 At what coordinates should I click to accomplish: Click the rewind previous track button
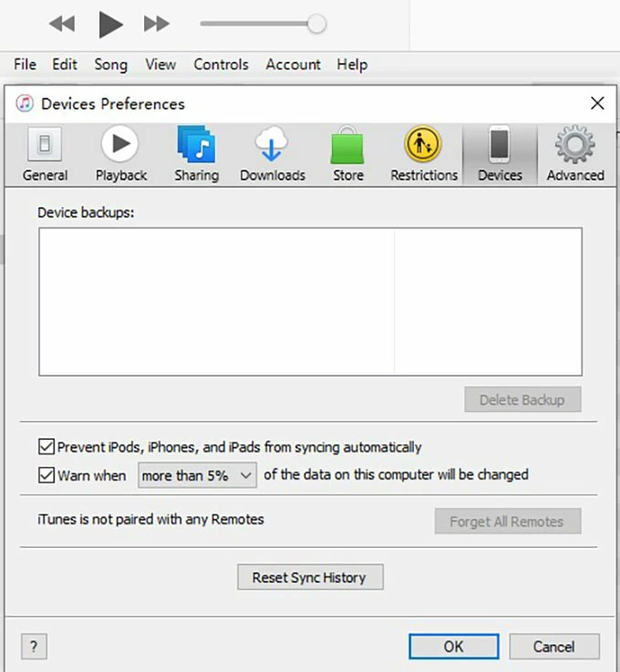(x=62, y=25)
